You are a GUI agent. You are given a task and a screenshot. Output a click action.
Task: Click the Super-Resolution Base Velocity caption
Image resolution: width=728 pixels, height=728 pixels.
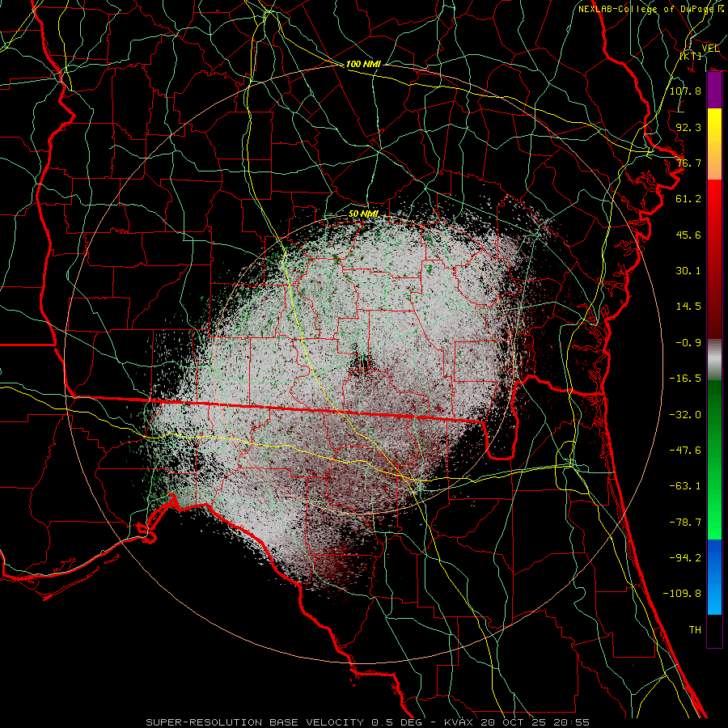point(368,722)
